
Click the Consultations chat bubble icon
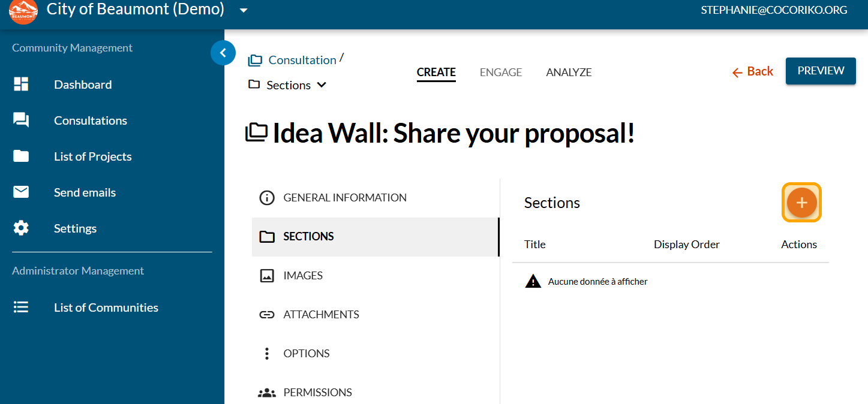[21, 120]
